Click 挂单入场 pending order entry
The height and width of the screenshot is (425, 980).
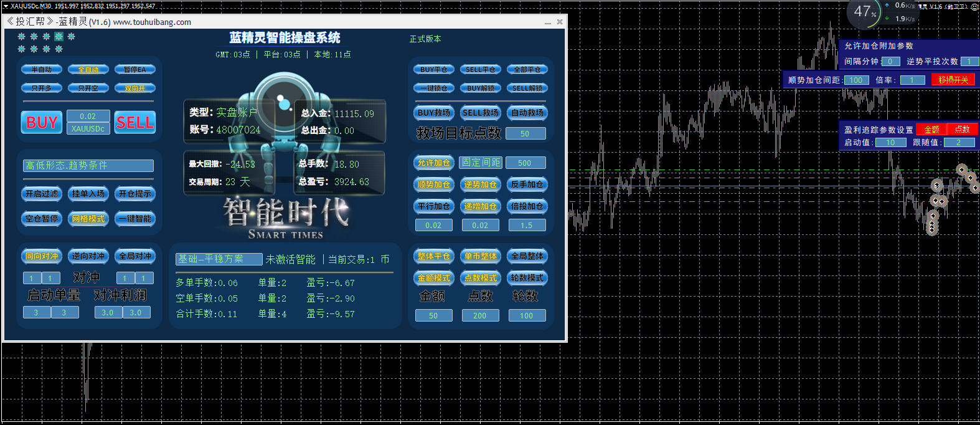(x=88, y=194)
